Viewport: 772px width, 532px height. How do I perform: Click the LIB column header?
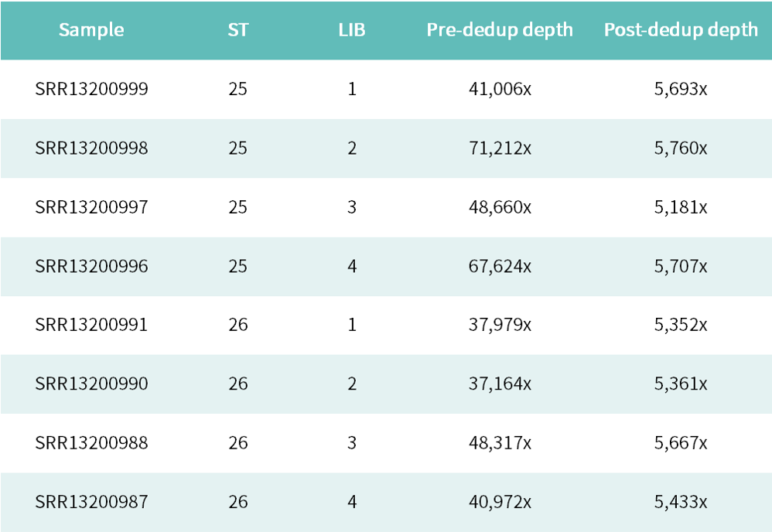(352, 30)
